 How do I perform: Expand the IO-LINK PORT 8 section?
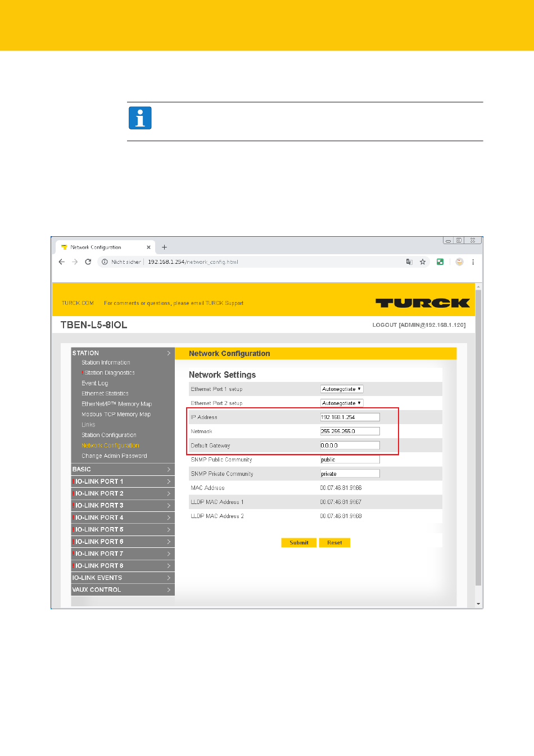coord(123,566)
